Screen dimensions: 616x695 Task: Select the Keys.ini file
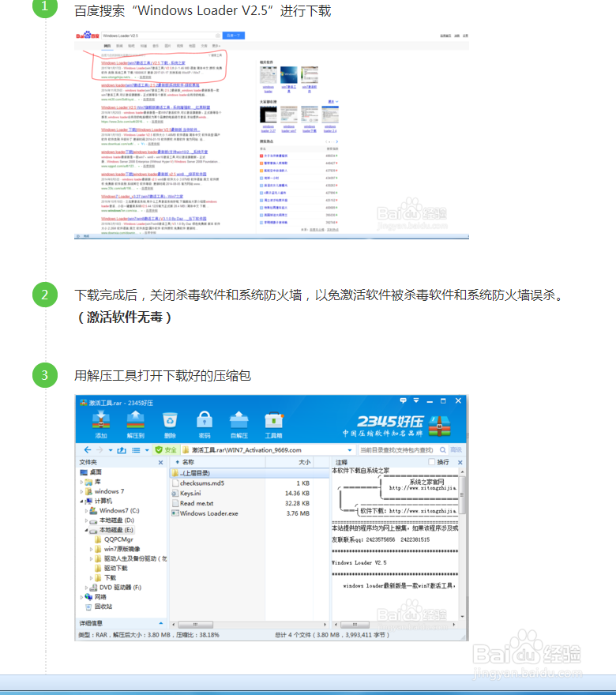tap(190, 494)
